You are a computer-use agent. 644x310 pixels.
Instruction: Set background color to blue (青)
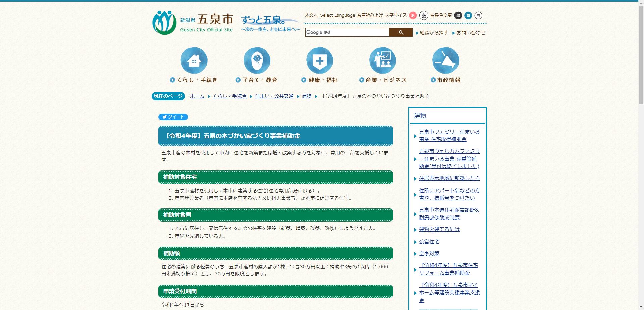[x=468, y=15]
